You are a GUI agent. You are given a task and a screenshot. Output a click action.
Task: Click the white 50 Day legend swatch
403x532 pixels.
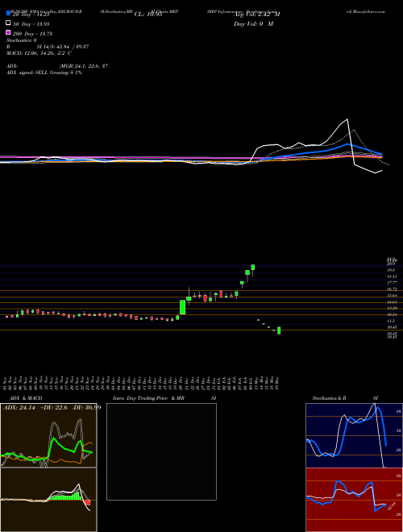pos(8,23)
